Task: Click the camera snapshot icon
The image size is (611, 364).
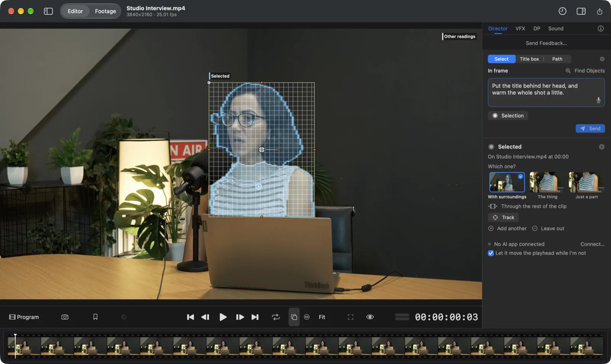Action: coord(65,317)
